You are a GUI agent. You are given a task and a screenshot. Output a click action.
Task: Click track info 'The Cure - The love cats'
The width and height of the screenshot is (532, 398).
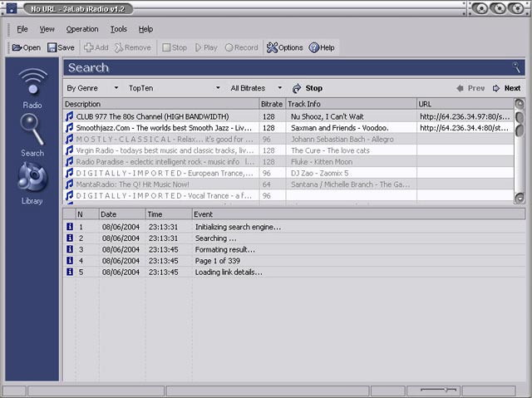point(330,150)
